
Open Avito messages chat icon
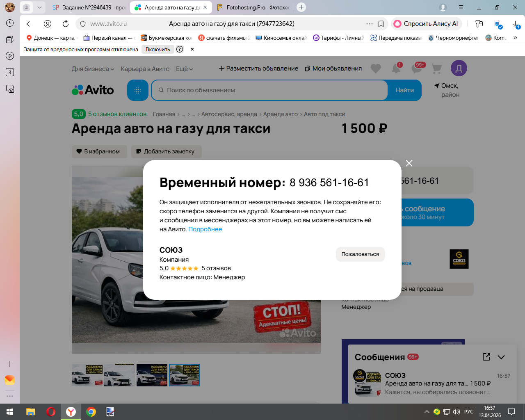coord(417,68)
